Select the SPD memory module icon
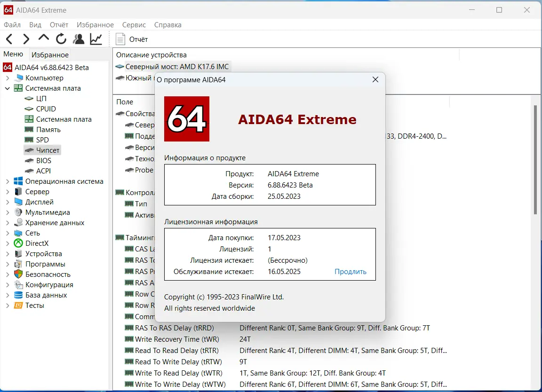 click(x=29, y=140)
